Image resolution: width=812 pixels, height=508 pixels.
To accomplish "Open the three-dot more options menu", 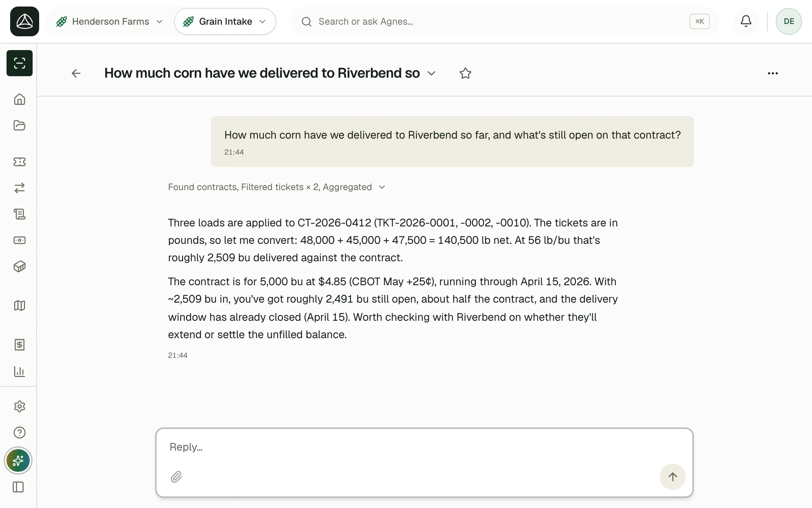I will pyautogui.click(x=773, y=73).
